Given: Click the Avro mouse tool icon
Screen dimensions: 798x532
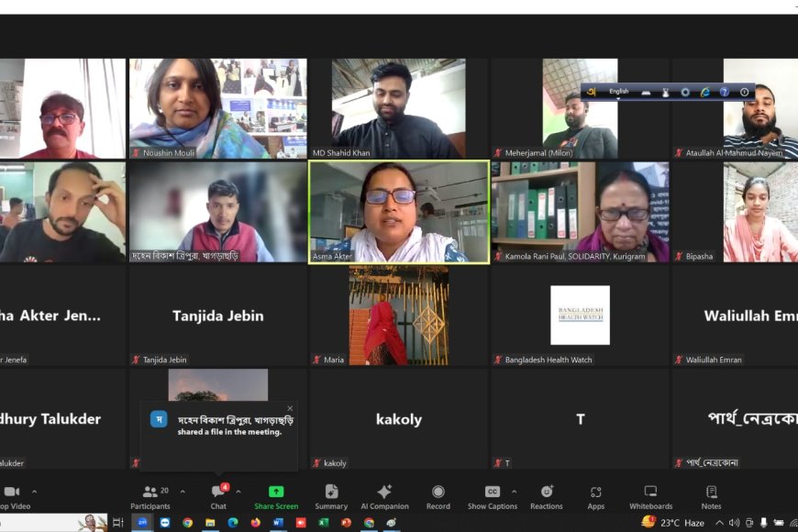Looking at the screenshot, I should pos(666,92).
